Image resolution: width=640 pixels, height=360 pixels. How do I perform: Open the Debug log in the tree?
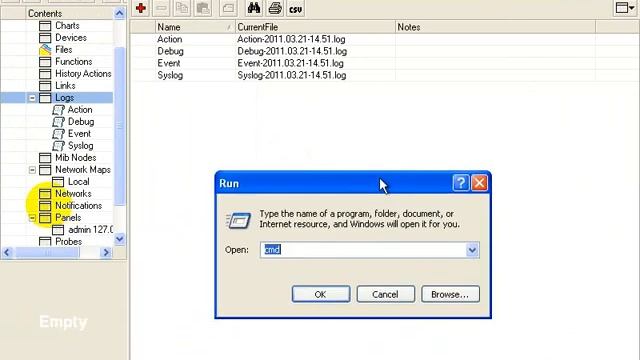coord(81,122)
